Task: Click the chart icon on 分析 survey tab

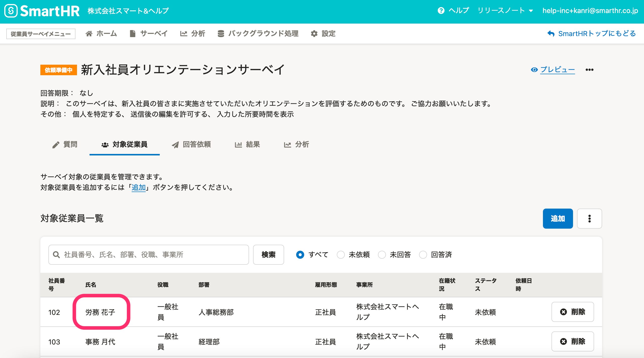Action: 287,145
